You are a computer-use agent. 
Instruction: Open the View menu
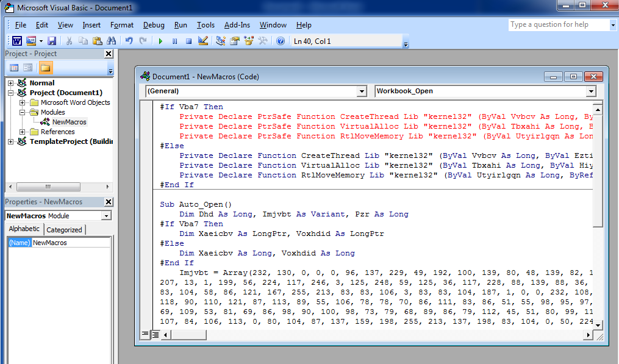pos(65,25)
